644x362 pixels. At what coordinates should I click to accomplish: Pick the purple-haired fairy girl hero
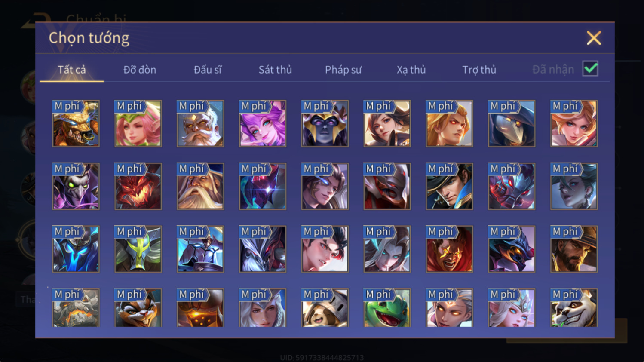(263, 124)
